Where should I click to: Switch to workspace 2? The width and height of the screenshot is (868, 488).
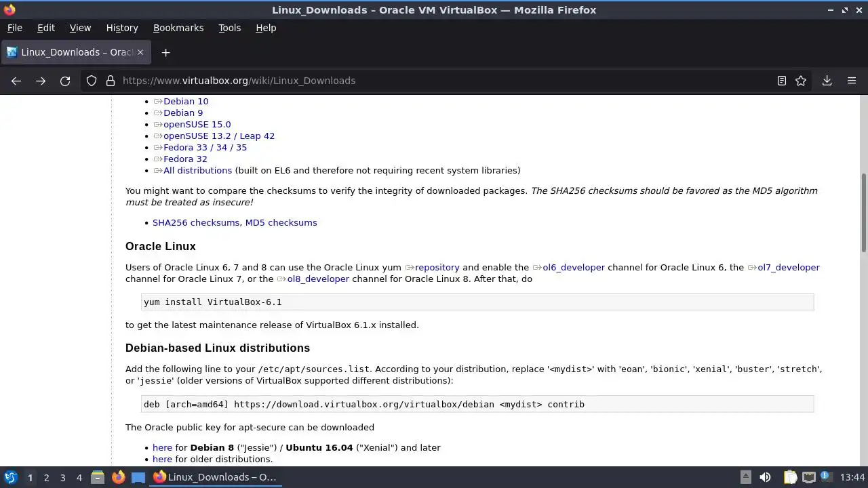46,478
